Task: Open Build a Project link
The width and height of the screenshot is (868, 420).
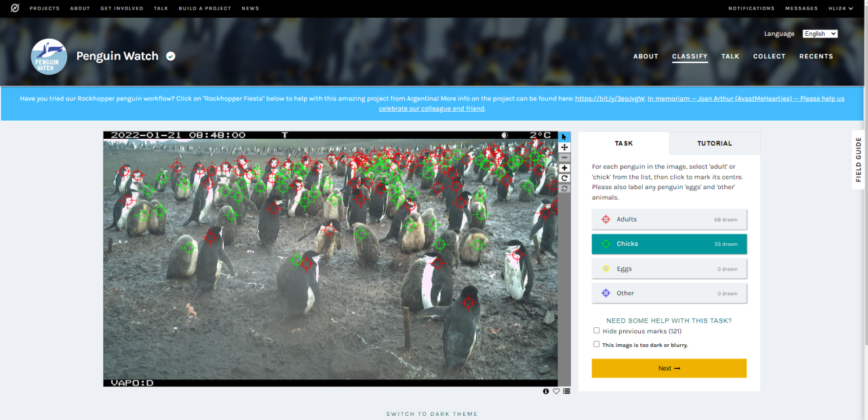Action: click(x=205, y=8)
